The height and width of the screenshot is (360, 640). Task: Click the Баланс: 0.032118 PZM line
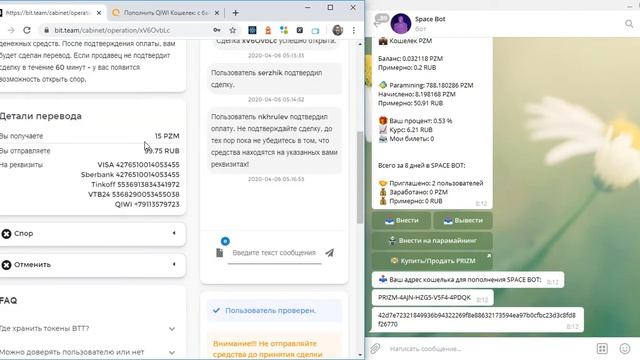tap(411, 59)
